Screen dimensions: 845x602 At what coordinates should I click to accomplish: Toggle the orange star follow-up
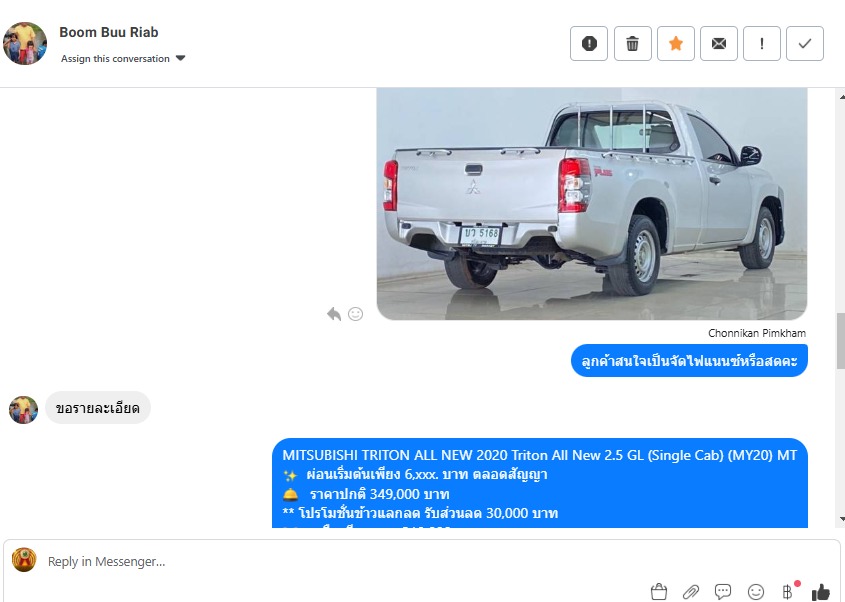[676, 44]
